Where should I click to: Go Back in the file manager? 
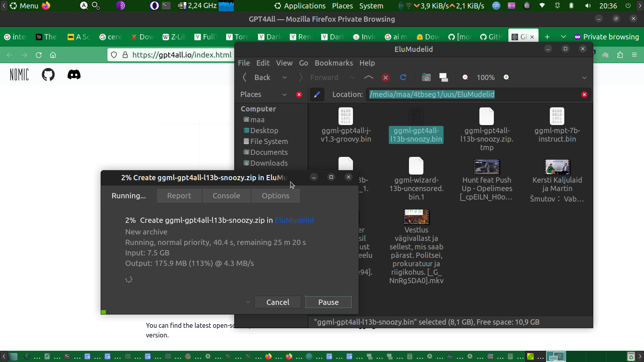tap(258, 77)
